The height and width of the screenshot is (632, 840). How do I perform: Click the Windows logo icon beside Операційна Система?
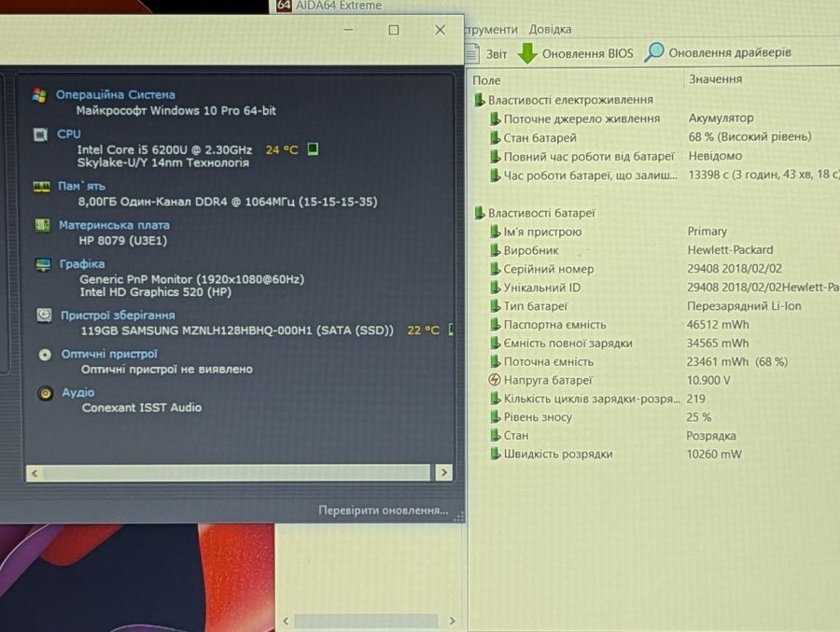point(39,95)
